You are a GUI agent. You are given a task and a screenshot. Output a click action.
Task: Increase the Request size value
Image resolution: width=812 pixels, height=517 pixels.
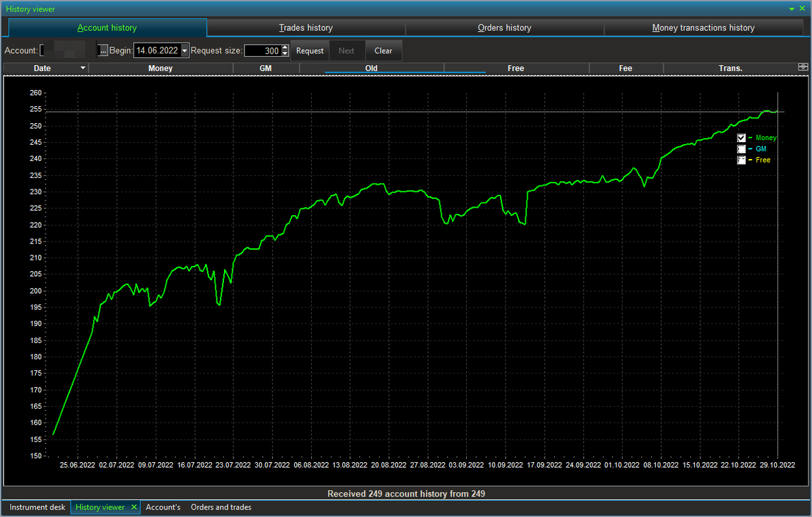(x=285, y=47)
